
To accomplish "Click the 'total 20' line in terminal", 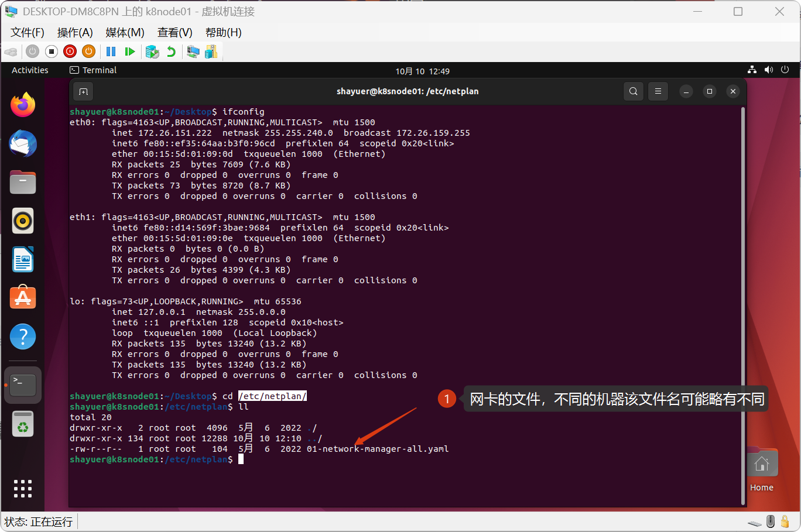I will (91, 417).
